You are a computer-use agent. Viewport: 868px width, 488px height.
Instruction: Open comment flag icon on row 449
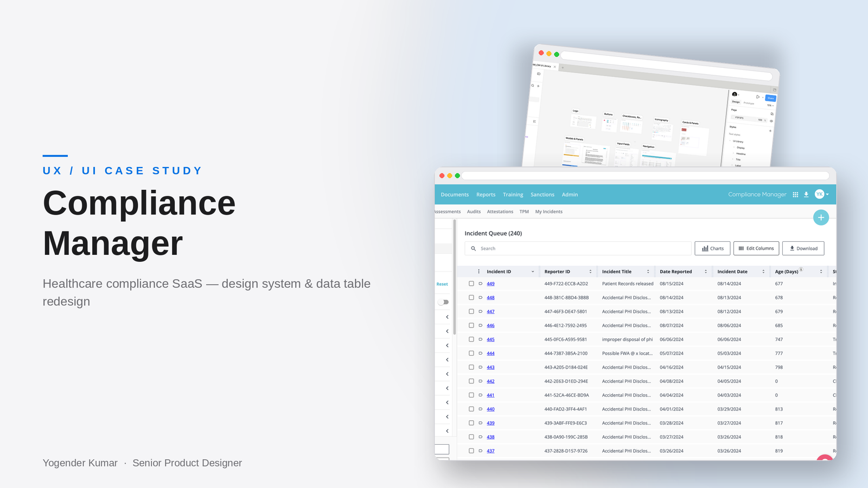[481, 284]
